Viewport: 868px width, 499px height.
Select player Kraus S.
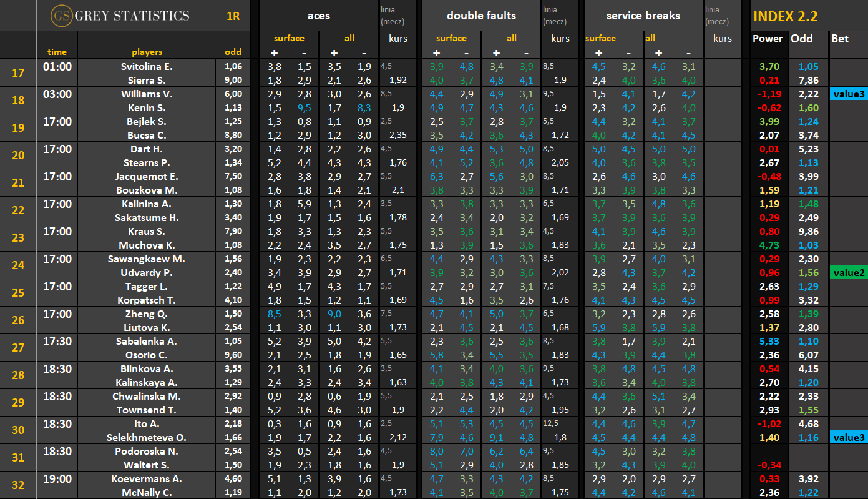click(x=147, y=231)
